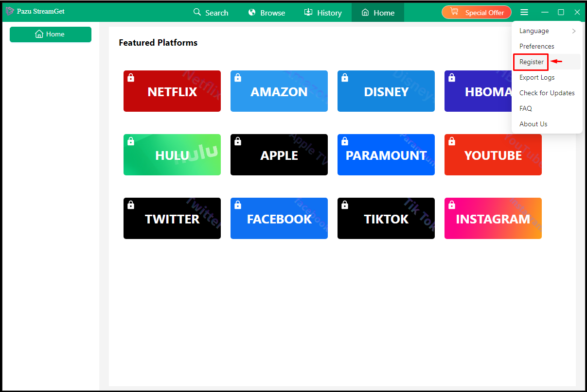Click the lock icon on Amazon tile

point(238,78)
